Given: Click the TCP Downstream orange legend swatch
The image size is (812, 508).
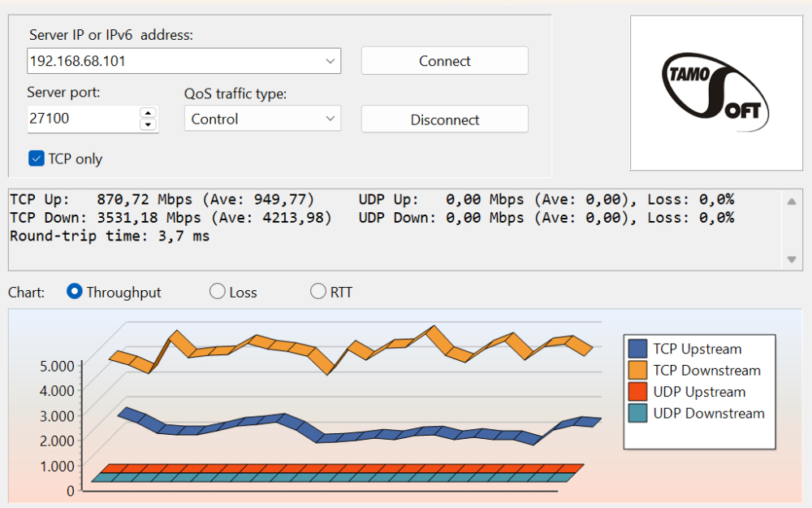Looking at the screenshot, I should (x=638, y=371).
